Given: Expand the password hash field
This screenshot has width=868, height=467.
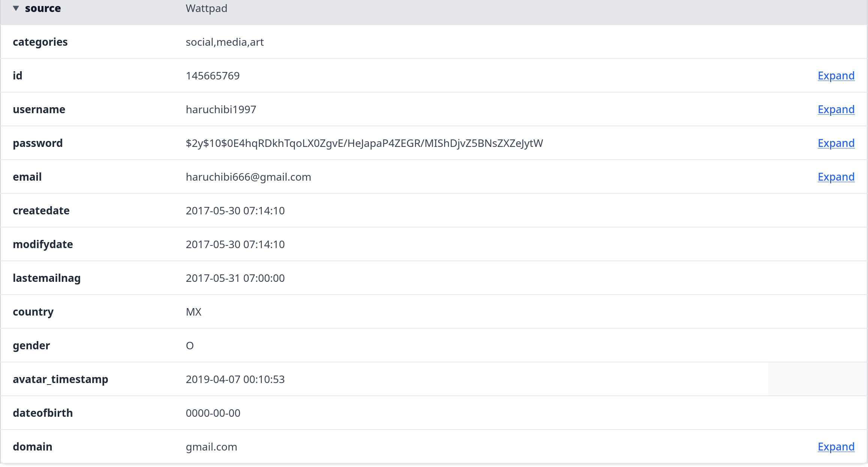Looking at the screenshot, I should 836,143.
